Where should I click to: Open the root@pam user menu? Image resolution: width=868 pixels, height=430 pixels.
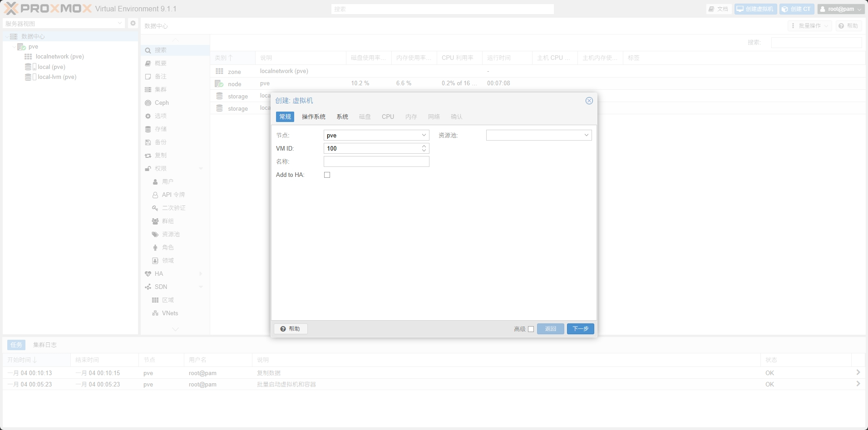tap(841, 9)
